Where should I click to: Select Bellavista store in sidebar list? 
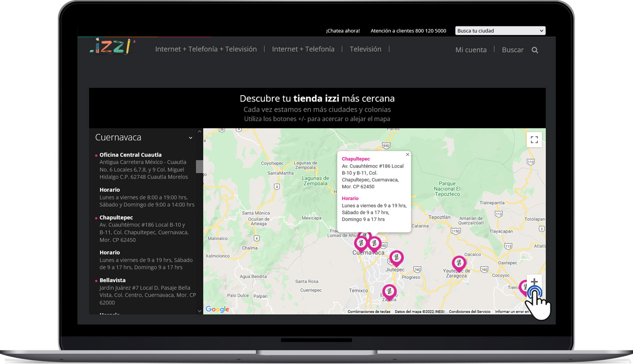[x=113, y=280]
